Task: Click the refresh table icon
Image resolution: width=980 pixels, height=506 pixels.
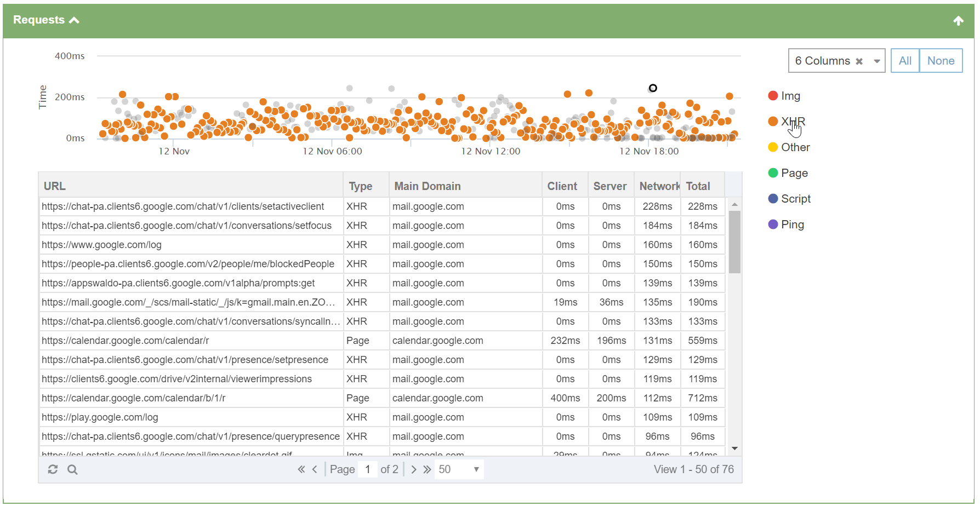Action: [x=53, y=469]
